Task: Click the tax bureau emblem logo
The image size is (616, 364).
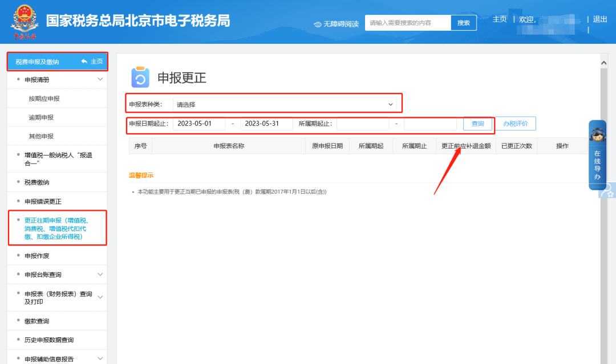Action: [25, 21]
